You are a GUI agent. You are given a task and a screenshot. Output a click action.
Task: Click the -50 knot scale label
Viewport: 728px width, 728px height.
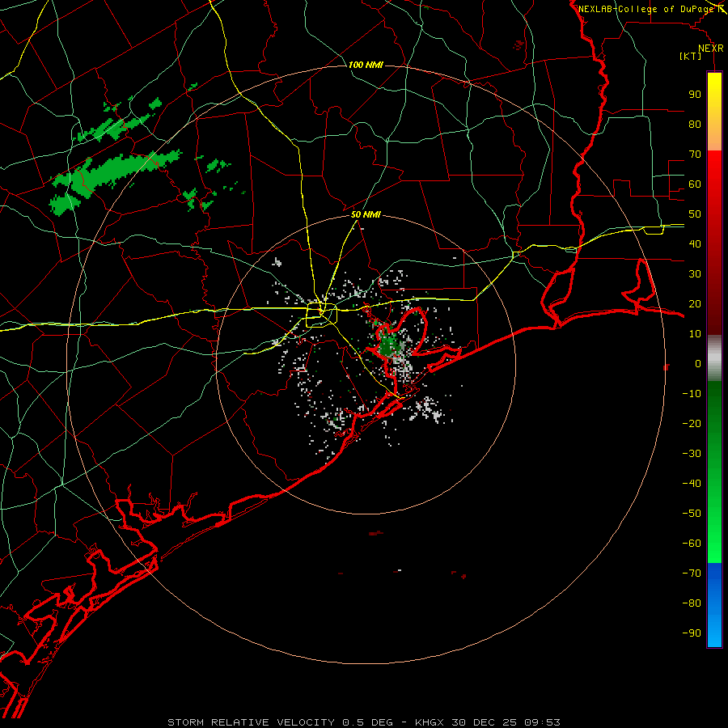tap(692, 514)
